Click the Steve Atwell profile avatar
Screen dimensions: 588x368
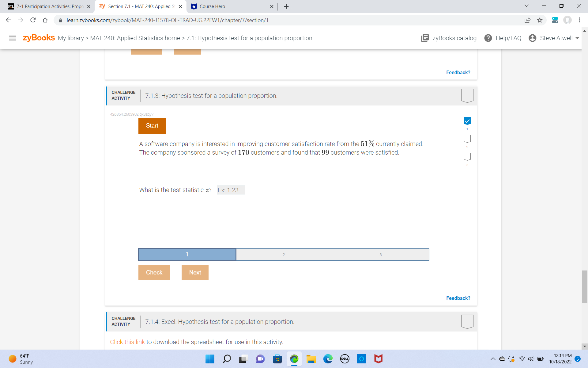533,38
